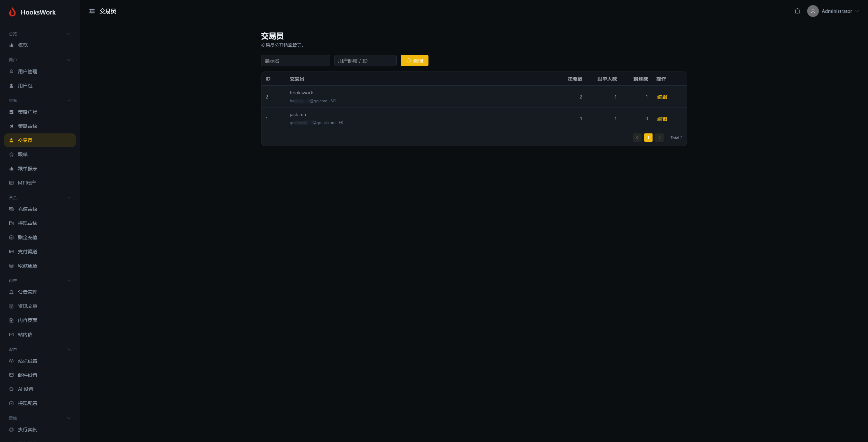868x442 pixels.
Task: Click the AI 设置 chip icon
Action: click(11, 389)
